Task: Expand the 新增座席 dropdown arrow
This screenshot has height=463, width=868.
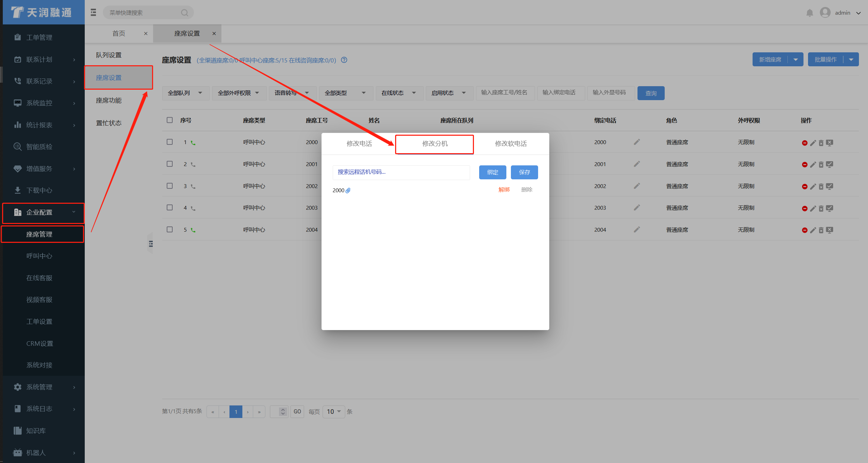Action: 795,60
